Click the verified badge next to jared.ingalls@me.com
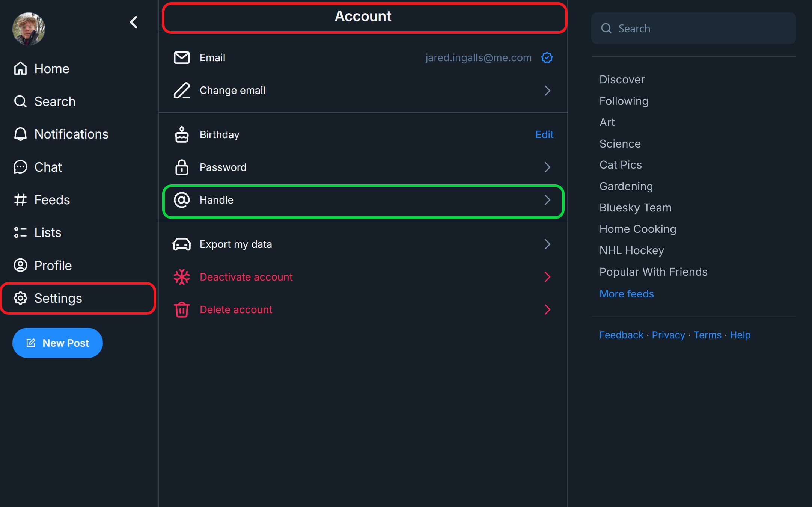The image size is (812, 507). click(547, 57)
